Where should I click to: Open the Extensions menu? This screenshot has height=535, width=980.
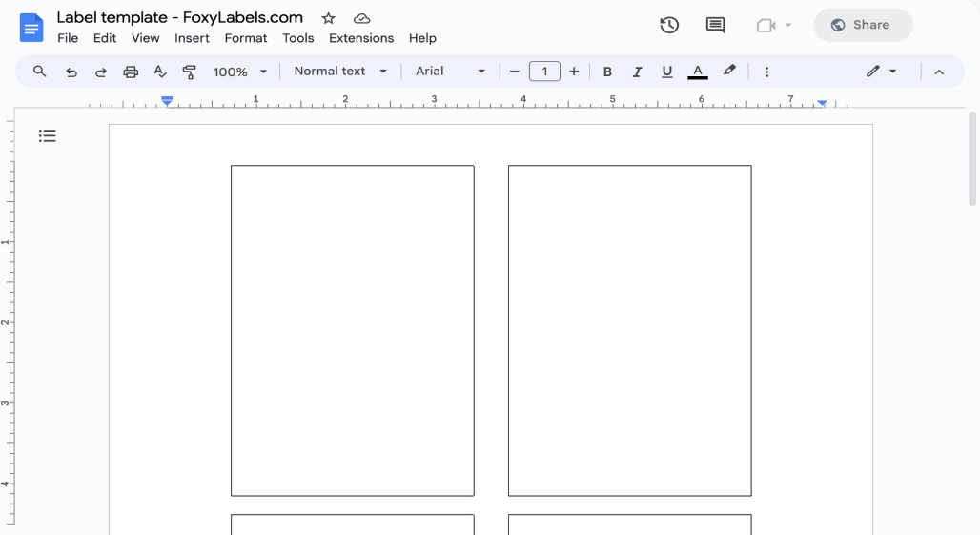pos(361,38)
